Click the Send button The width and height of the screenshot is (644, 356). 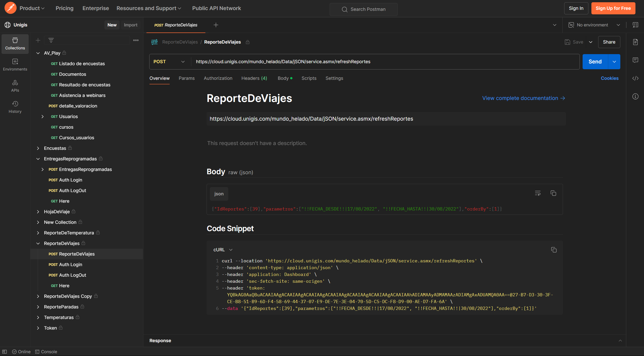(x=595, y=62)
